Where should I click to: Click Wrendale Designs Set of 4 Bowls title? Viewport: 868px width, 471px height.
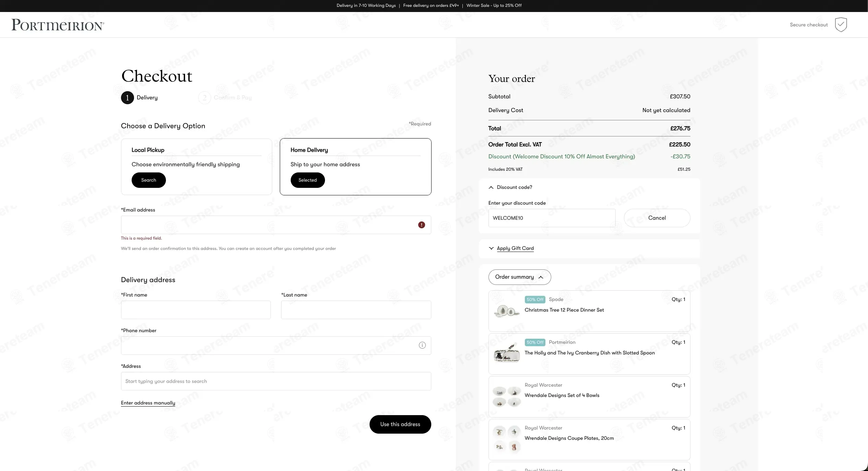click(562, 395)
